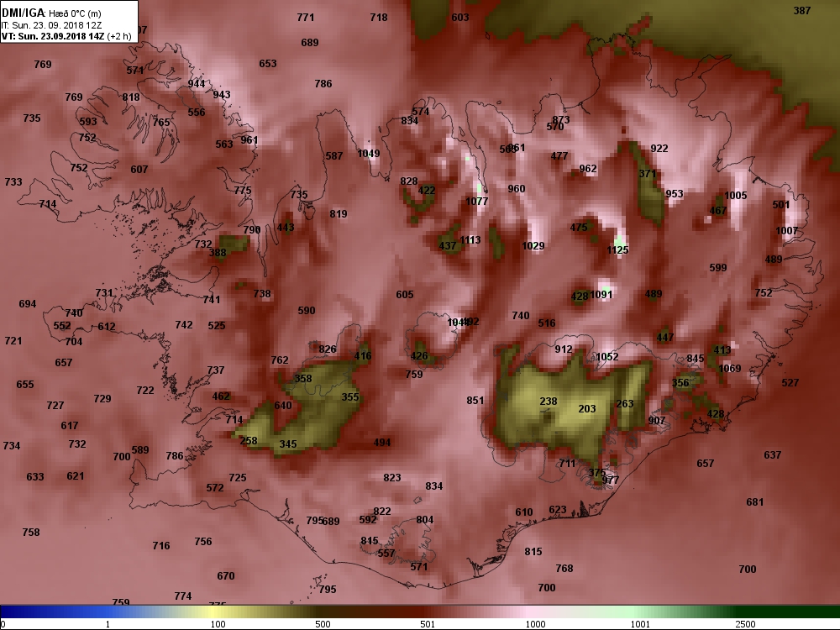
Task: Click the 718 value on the map
Action: (379, 17)
